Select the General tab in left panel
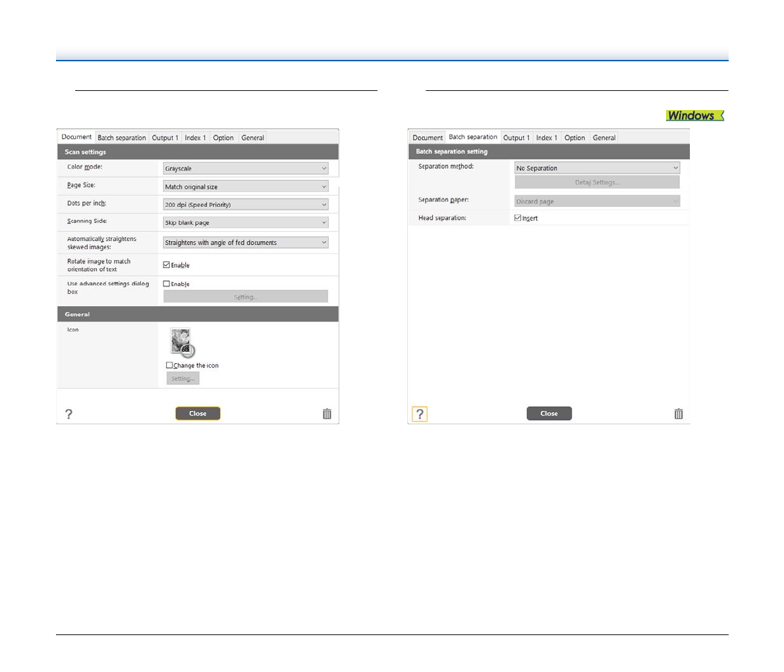The height and width of the screenshot is (672, 784). (252, 138)
